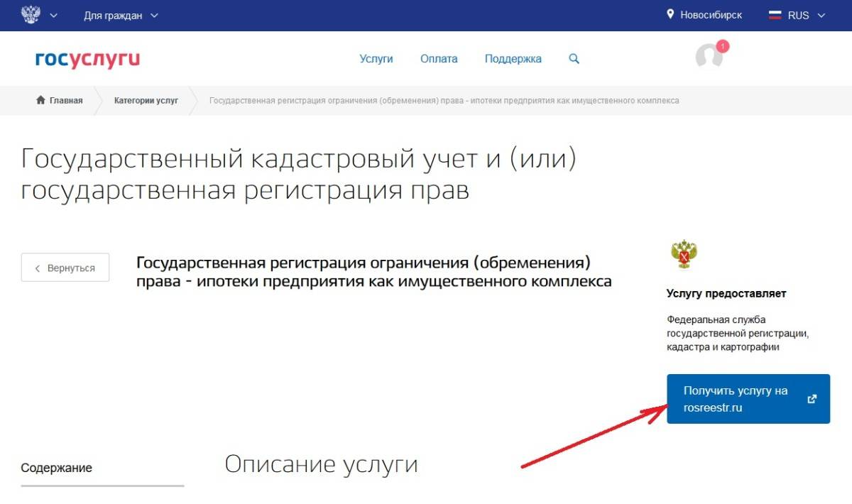The height and width of the screenshot is (504, 852).
Task: Go to Главная via the home breadcrumb
Action: point(60,101)
